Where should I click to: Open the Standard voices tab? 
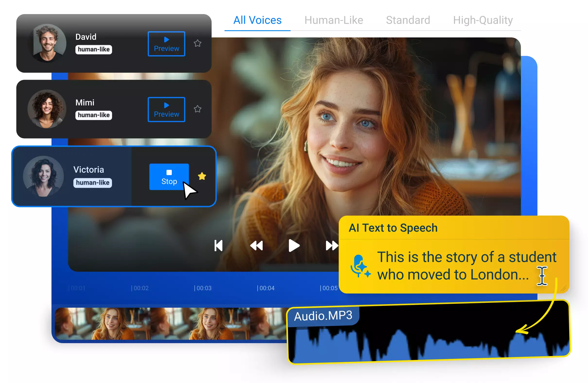(408, 20)
